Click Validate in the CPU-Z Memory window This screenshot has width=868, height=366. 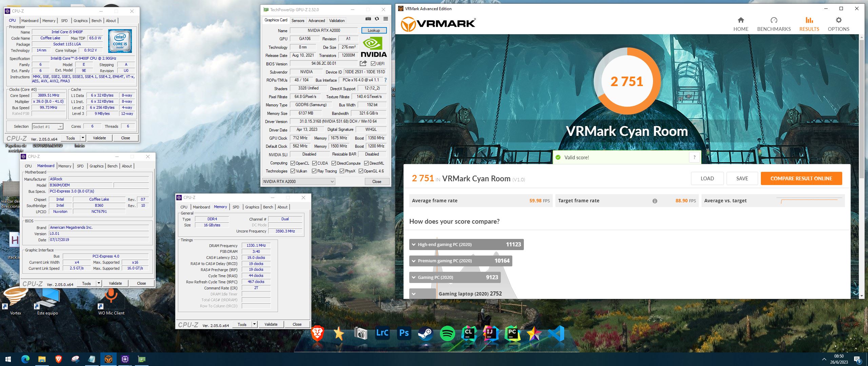click(271, 324)
